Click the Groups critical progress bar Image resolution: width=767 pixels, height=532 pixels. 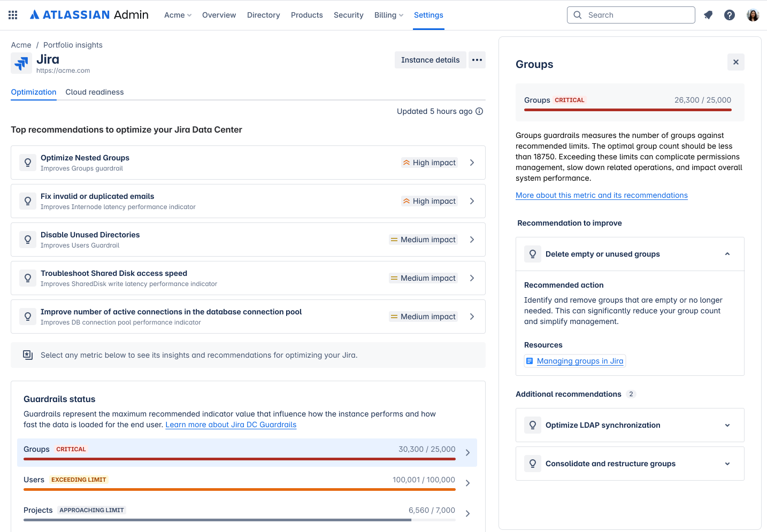[239, 459]
